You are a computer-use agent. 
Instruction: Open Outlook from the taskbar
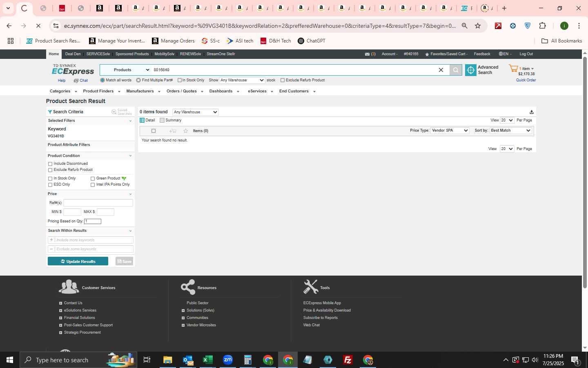point(187,360)
